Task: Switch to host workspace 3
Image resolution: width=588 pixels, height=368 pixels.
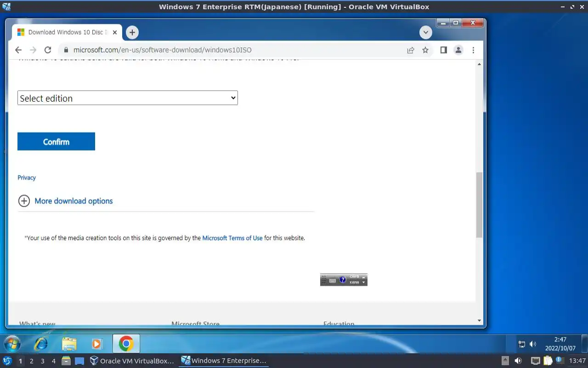Action: (x=43, y=361)
